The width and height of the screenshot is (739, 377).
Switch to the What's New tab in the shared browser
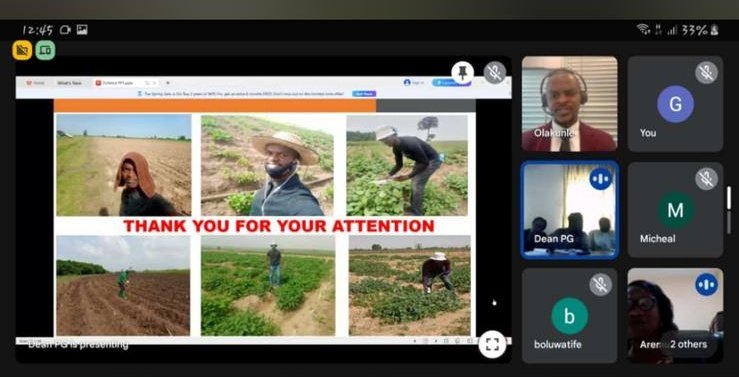pyautogui.click(x=69, y=83)
